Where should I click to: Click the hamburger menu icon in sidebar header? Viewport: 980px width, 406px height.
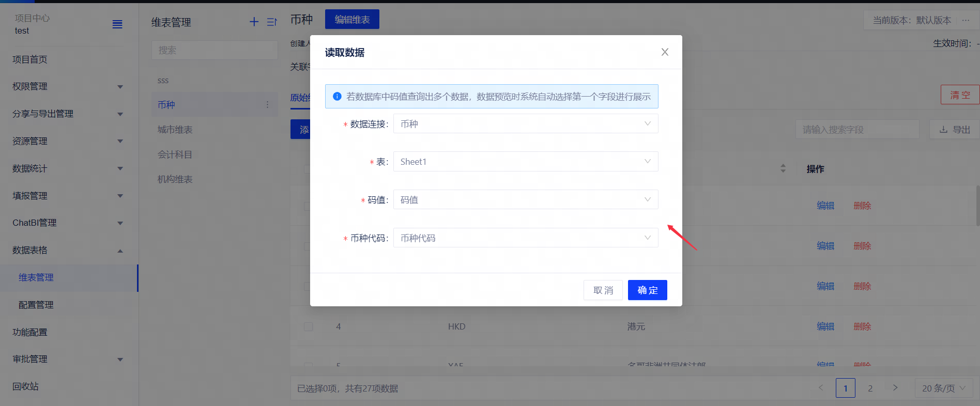[x=117, y=24]
